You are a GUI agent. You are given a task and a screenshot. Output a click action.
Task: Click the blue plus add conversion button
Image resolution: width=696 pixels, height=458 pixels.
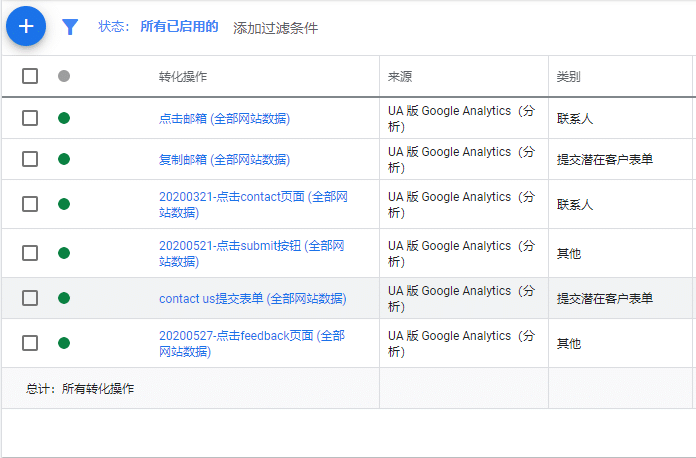(x=26, y=26)
